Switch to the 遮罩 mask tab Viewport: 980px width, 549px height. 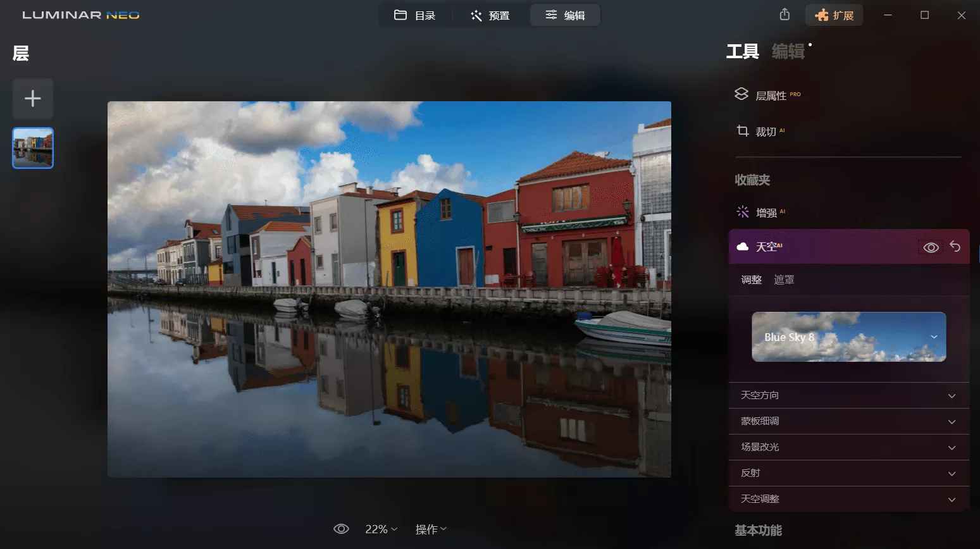(x=783, y=279)
